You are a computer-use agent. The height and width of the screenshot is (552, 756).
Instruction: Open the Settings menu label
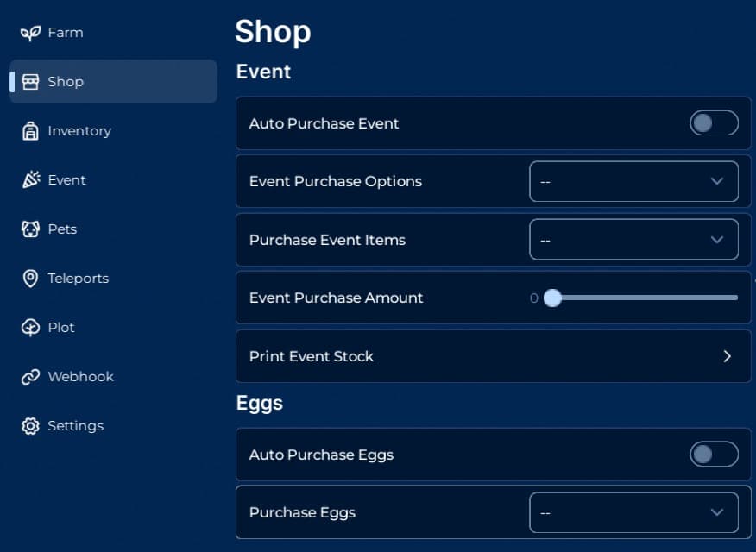pos(76,426)
